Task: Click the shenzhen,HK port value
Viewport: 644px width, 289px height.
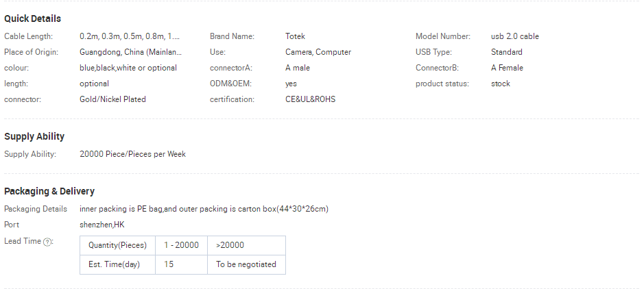Action: click(102, 225)
